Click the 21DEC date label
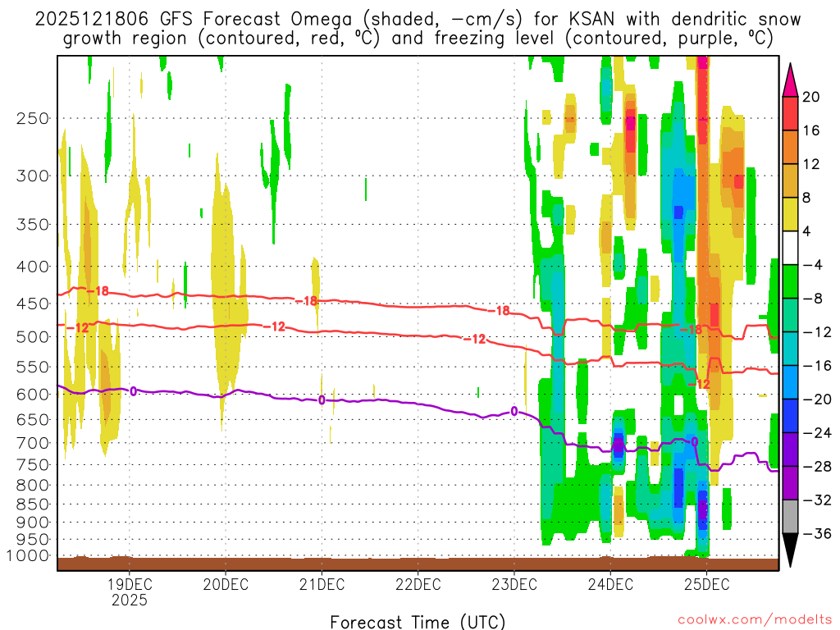840x630 pixels. [322, 584]
